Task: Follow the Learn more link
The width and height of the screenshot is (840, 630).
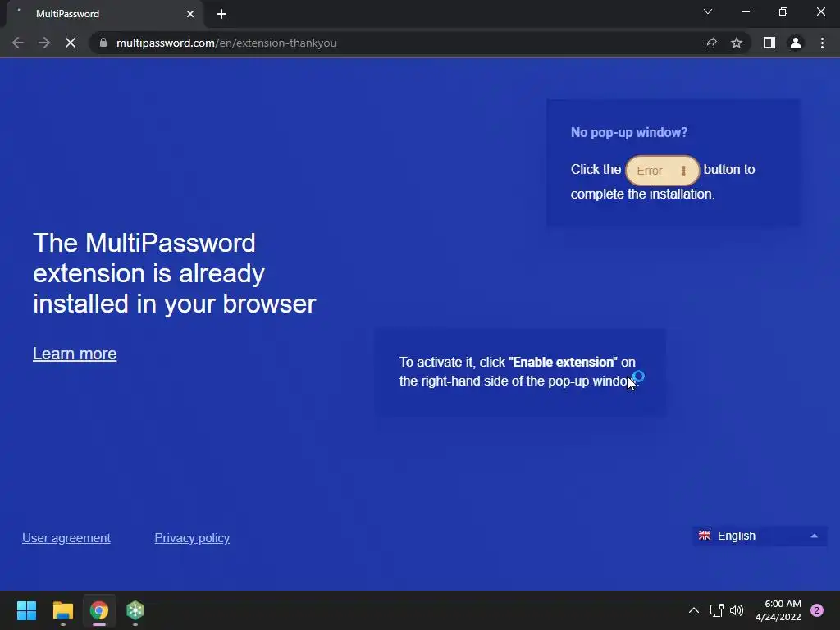Action: tap(75, 354)
